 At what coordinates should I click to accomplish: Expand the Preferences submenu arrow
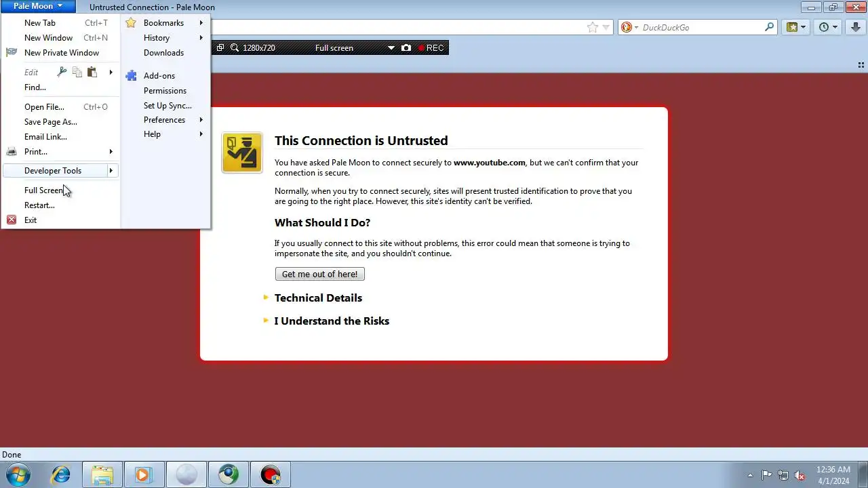[201, 120]
